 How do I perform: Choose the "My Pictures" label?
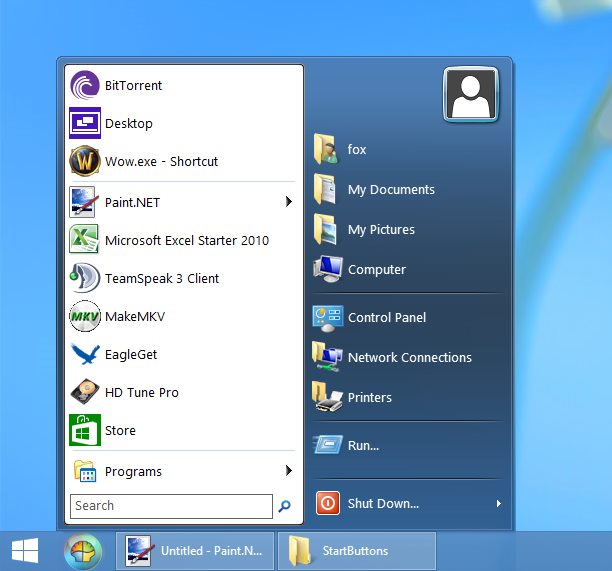coord(381,230)
